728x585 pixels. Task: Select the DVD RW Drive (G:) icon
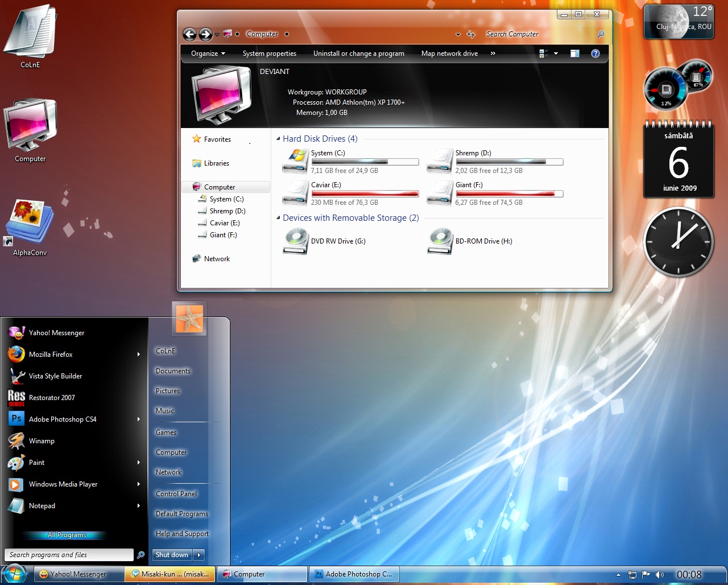296,241
